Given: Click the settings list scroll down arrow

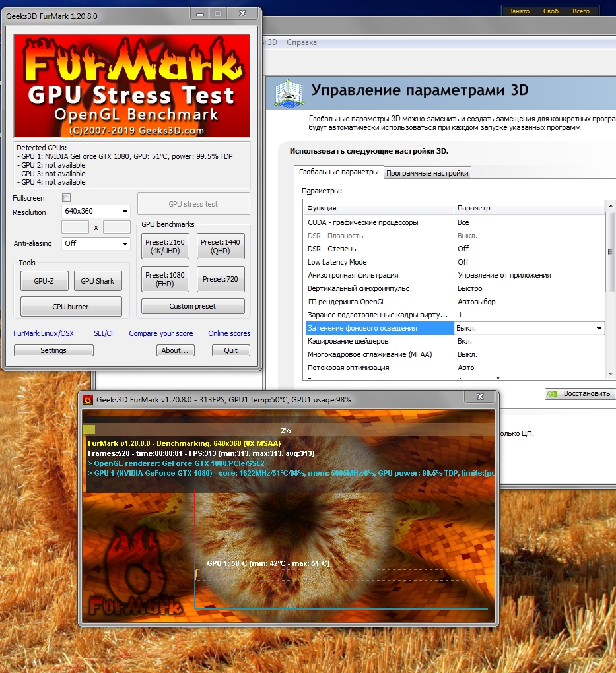Looking at the screenshot, I should [x=611, y=374].
